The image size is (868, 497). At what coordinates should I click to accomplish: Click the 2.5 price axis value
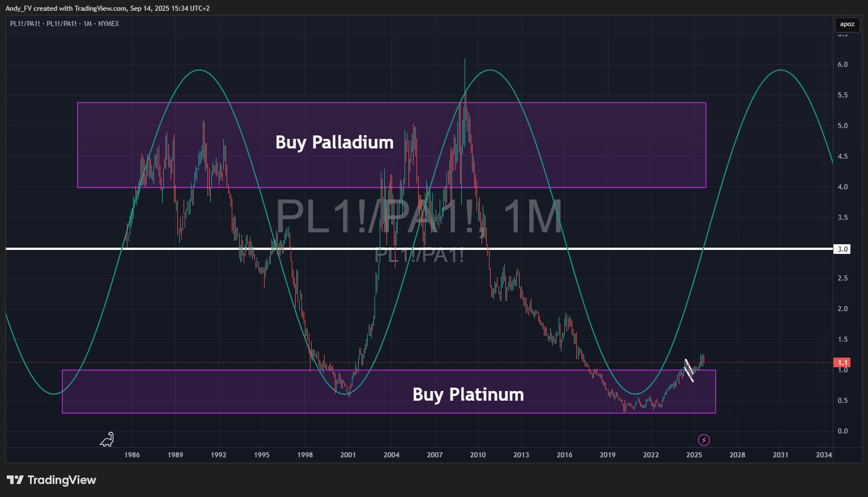coord(843,278)
